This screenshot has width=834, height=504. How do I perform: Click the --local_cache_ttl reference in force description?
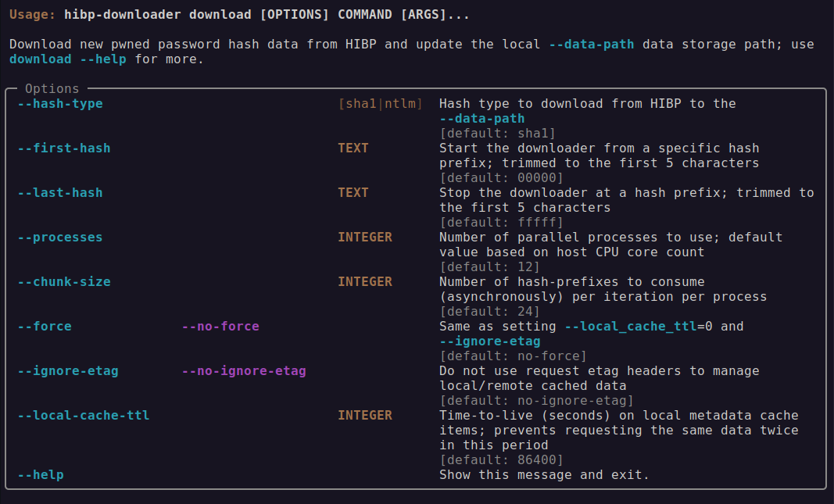631,327
